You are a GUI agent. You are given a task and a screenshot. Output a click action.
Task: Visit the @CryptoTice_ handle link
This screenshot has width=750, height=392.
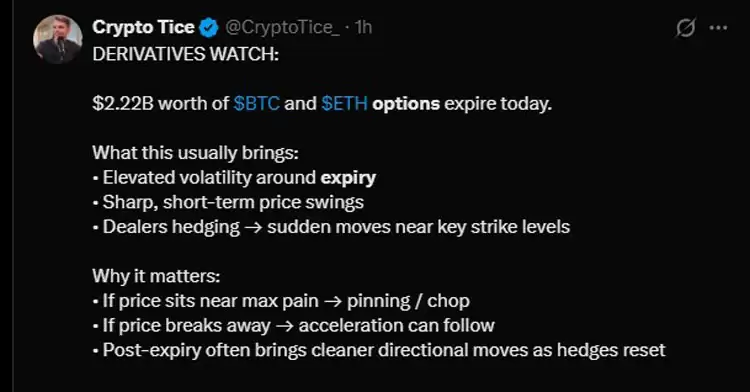coord(282,28)
